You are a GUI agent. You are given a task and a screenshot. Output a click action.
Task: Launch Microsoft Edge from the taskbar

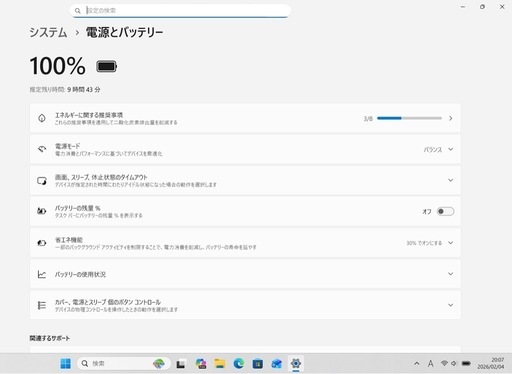click(239, 364)
